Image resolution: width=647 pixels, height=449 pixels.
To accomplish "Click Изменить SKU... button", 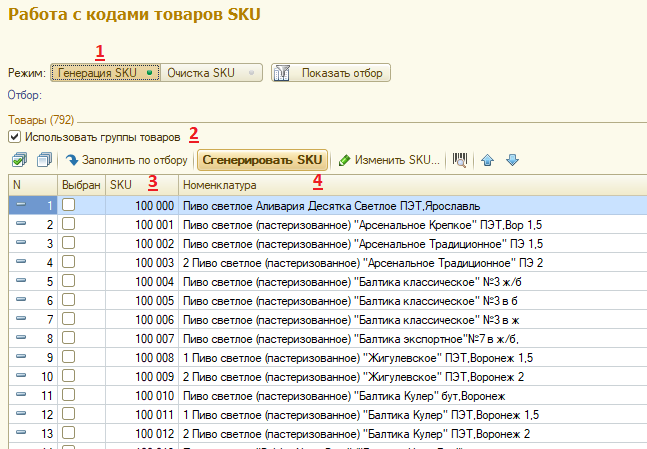I will [389, 160].
